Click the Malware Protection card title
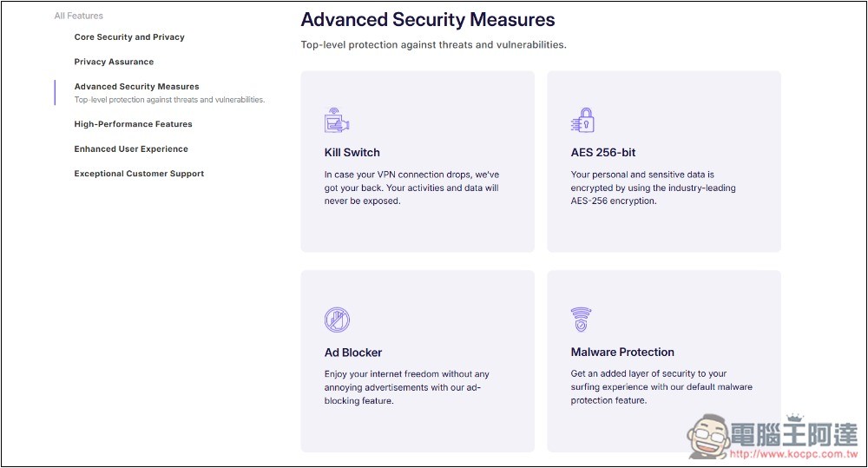Screen dimensions: 868x468 622,352
